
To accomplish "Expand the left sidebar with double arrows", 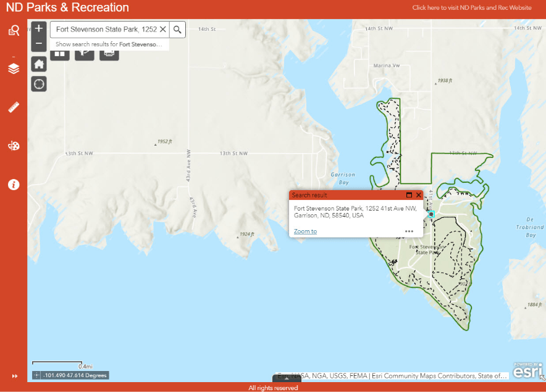I will (x=14, y=377).
